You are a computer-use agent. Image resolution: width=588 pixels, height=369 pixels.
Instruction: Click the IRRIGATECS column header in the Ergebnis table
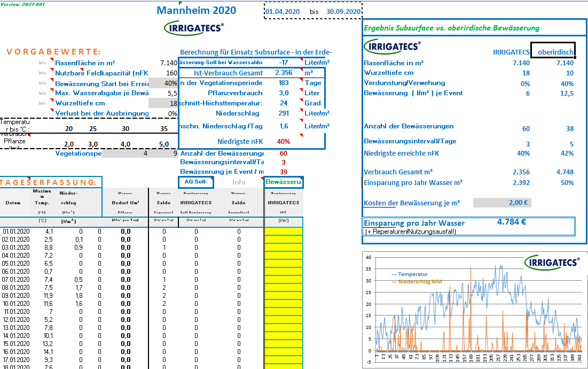[511, 52]
